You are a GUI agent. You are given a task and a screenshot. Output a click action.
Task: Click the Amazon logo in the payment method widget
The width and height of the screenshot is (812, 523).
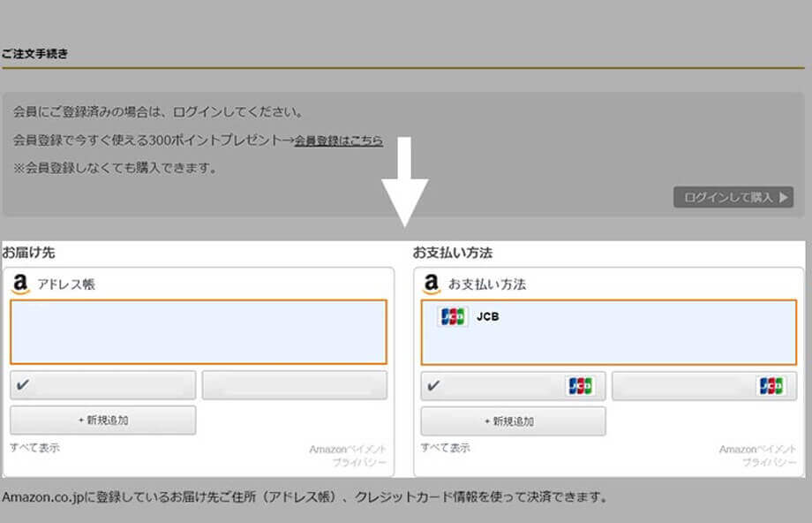click(x=431, y=284)
